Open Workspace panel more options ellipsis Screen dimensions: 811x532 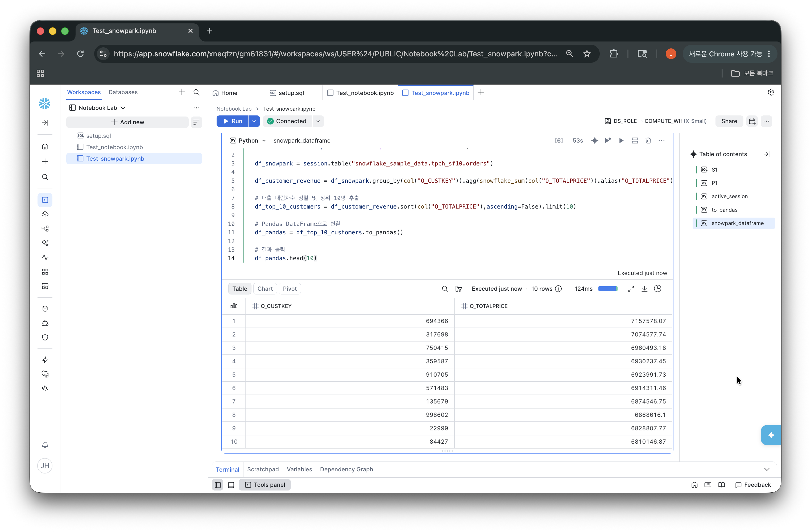(x=196, y=108)
